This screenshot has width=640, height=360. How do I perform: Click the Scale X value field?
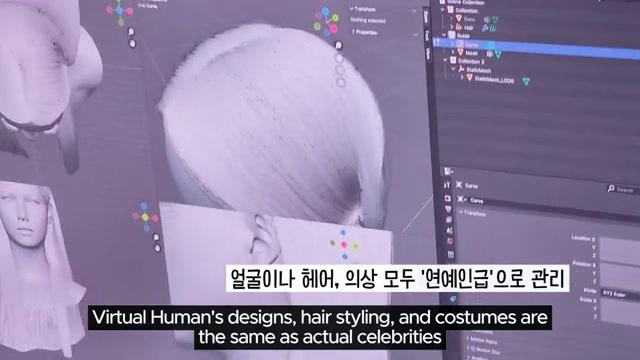point(620,304)
